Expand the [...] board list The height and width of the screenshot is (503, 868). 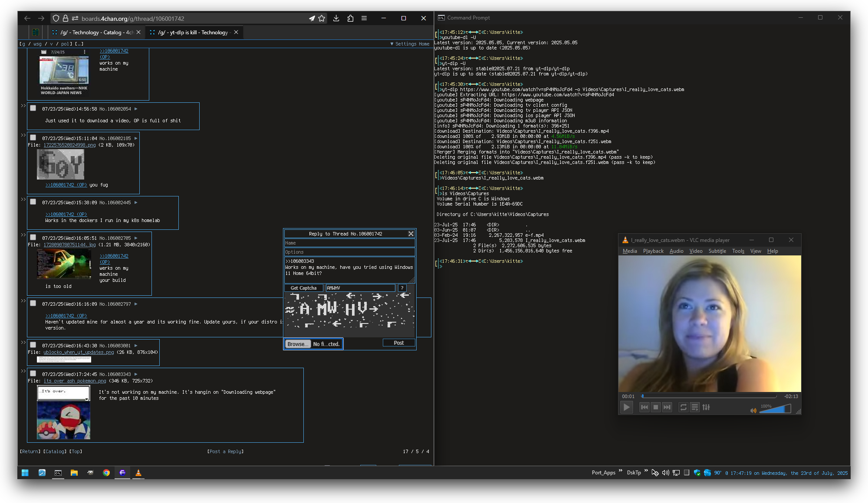[79, 44]
